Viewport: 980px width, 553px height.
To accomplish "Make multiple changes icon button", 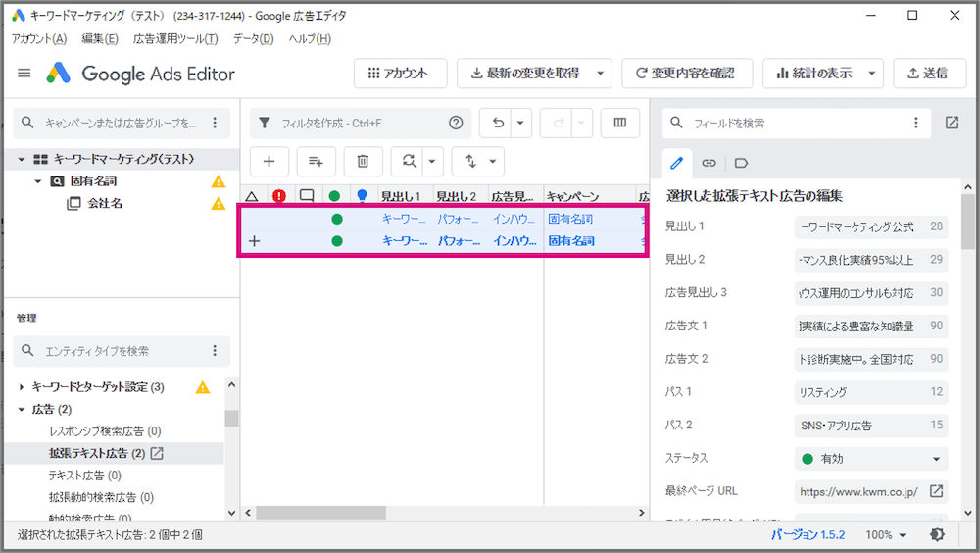I will (x=316, y=162).
